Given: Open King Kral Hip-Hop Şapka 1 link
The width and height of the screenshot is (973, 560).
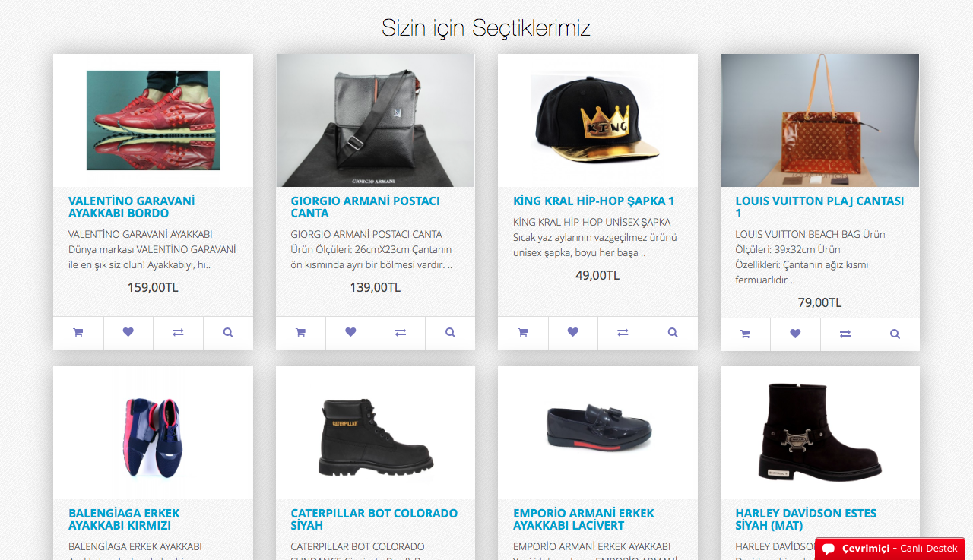Looking at the screenshot, I should [x=594, y=201].
